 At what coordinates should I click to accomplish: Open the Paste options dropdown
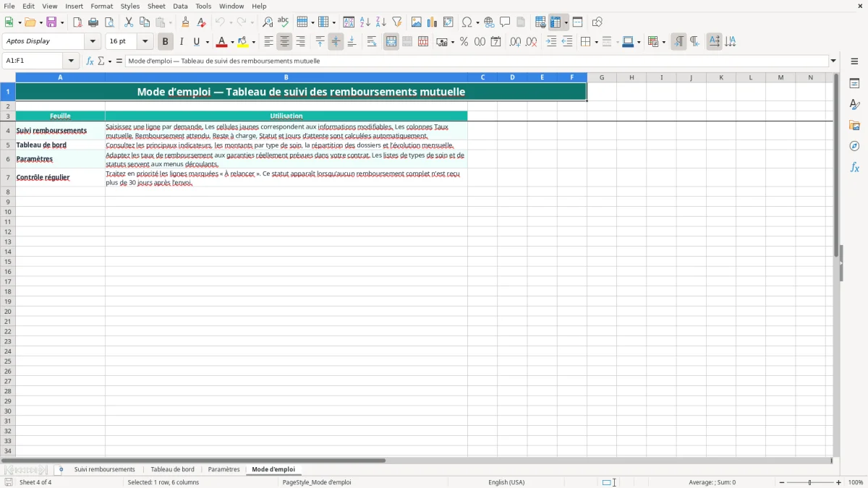click(171, 22)
